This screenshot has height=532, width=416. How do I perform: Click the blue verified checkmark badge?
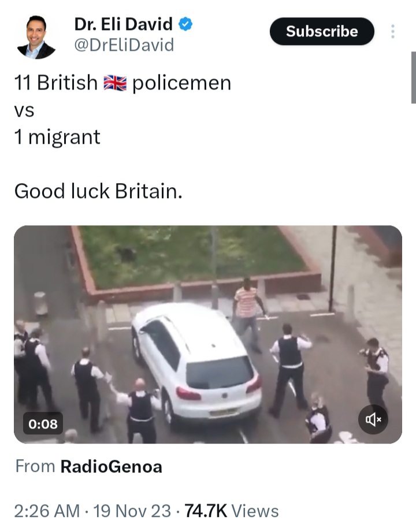185,24
